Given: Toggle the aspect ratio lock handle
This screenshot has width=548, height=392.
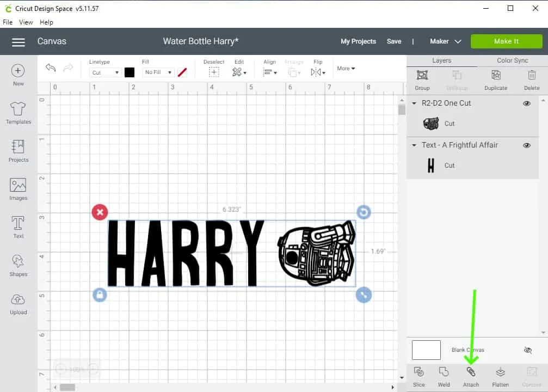Looking at the screenshot, I should [100, 295].
